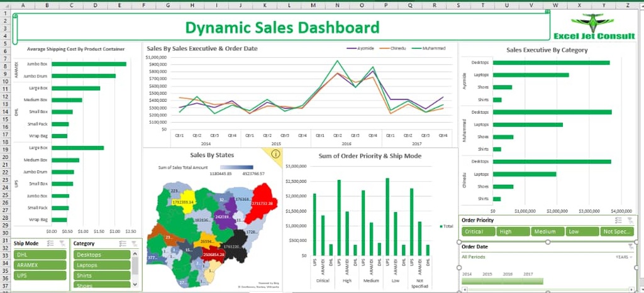Screen dimensions: 644x293
Task: Toggle multi-select in Category slicer
Action: [123, 243]
